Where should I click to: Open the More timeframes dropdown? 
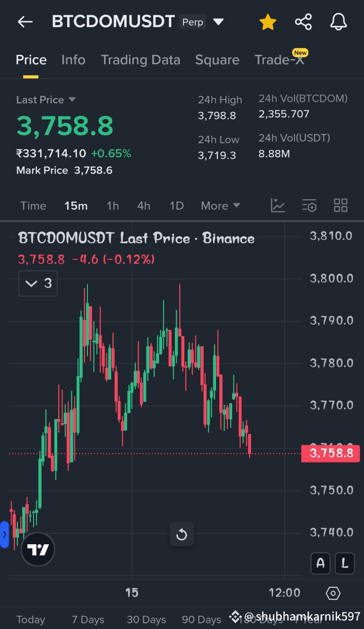[220, 206]
